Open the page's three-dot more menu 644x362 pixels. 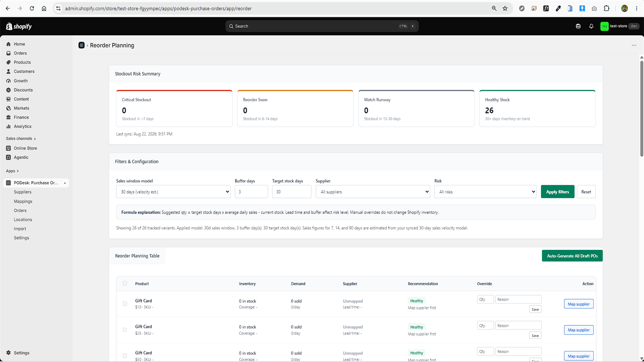634,45
